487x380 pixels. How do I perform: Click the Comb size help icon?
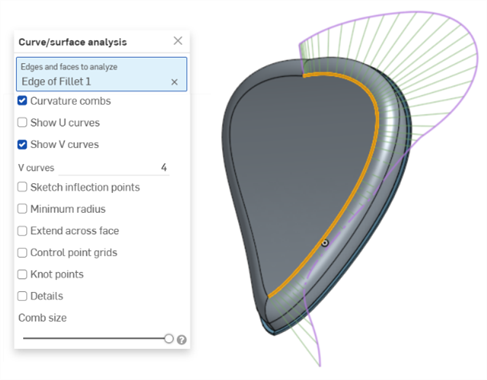click(x=182, y=340)
